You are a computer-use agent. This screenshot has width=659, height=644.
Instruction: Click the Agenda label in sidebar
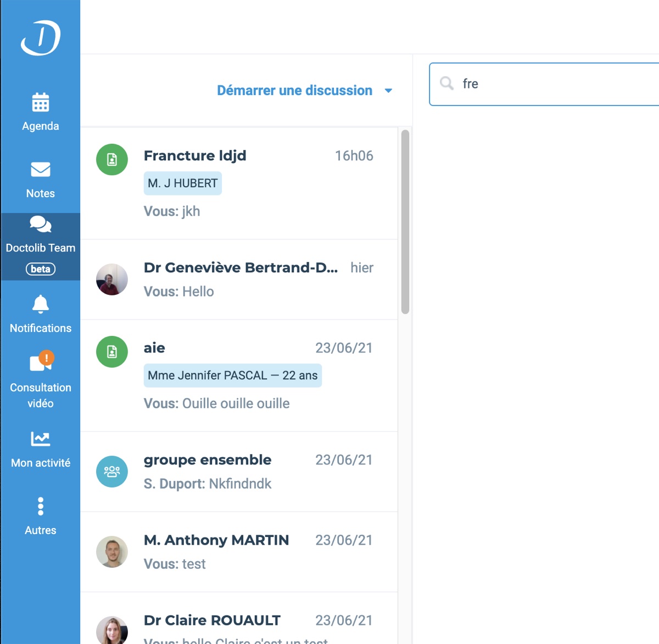pos(41,126)
